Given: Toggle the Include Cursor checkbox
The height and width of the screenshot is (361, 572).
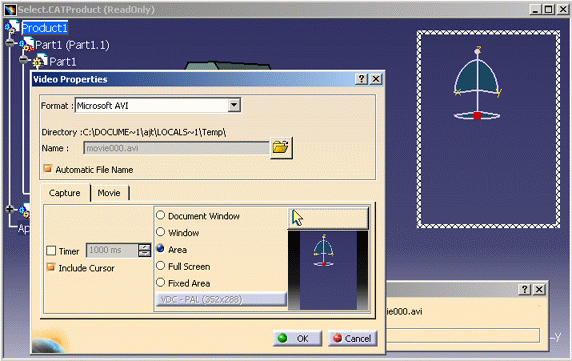Looking at the screenshot, I should (x=51, y=267).
